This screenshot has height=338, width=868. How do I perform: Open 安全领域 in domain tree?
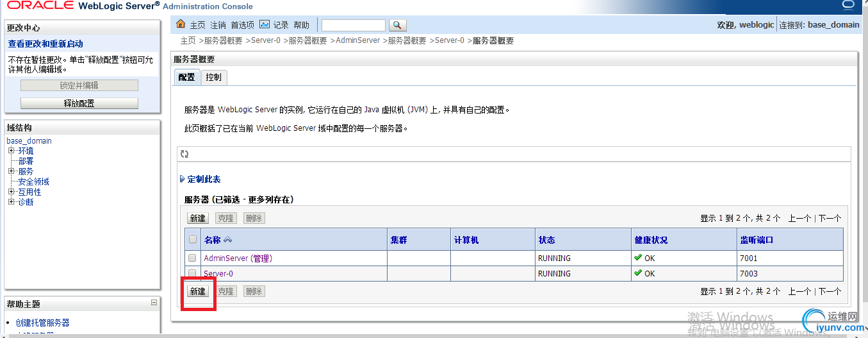tap(33, 182)
